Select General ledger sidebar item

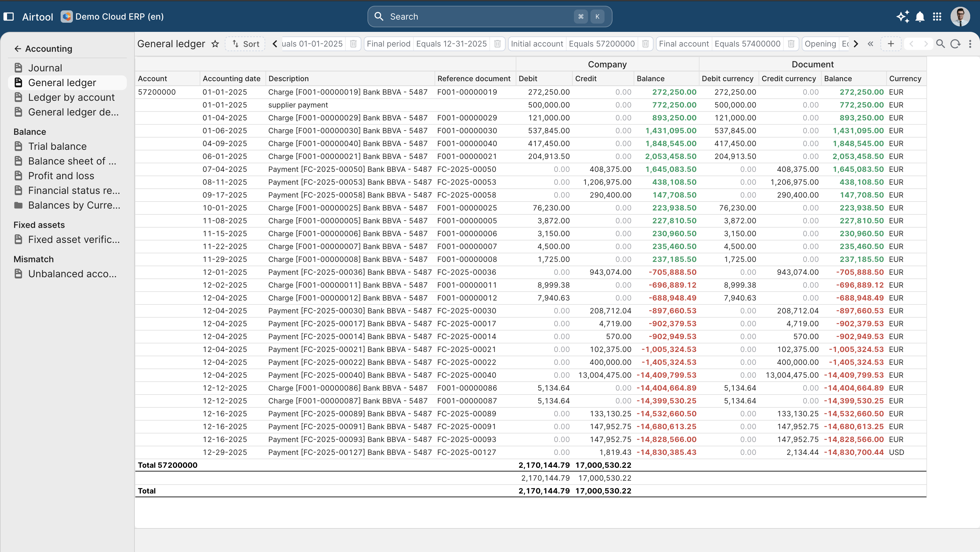point(67,82)
